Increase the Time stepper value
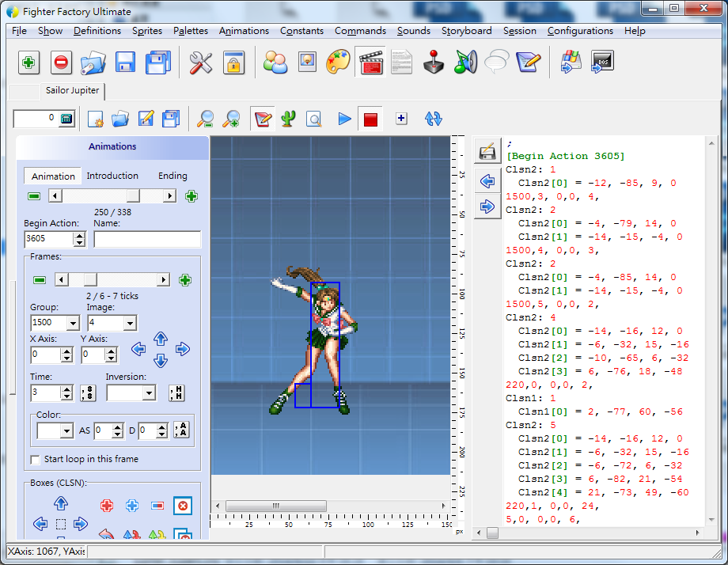Screen dimensions: 728x565 click(66, 389)
